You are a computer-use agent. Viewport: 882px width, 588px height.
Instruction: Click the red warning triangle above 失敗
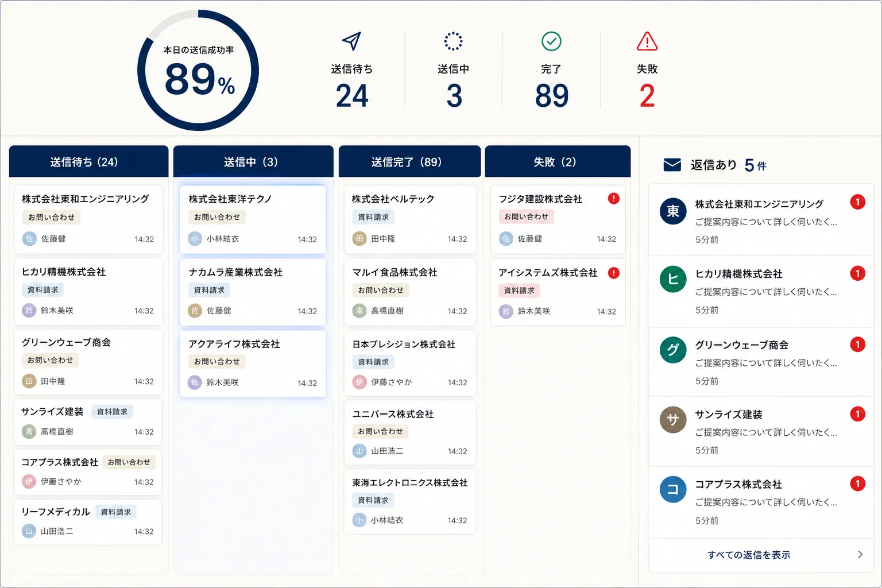click(647, 41)
